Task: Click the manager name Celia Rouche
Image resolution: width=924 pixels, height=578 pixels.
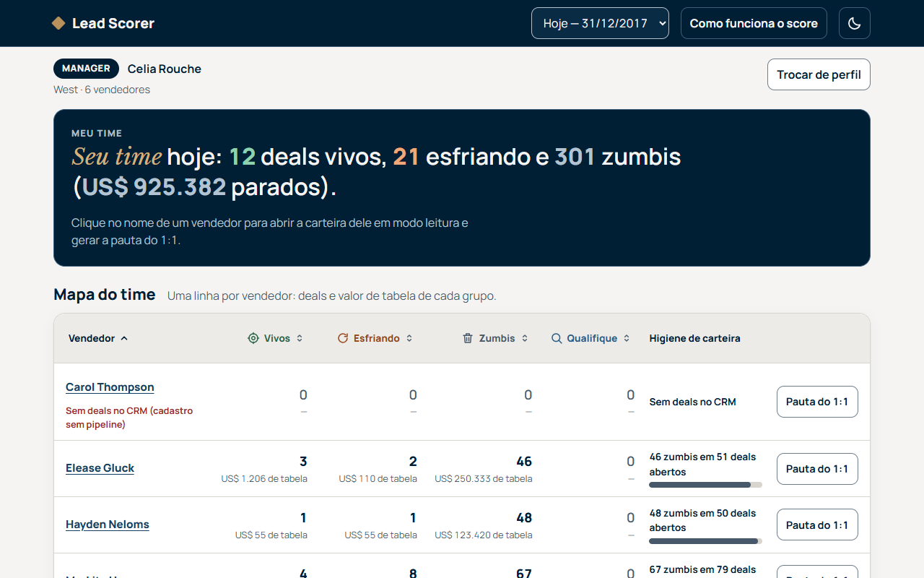Action: [x=165, y=69]
